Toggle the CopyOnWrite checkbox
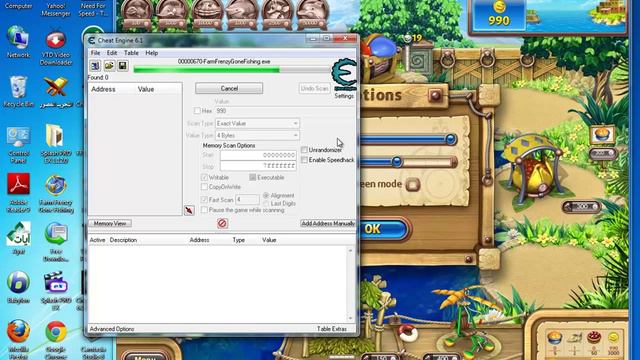 [204, 187]
